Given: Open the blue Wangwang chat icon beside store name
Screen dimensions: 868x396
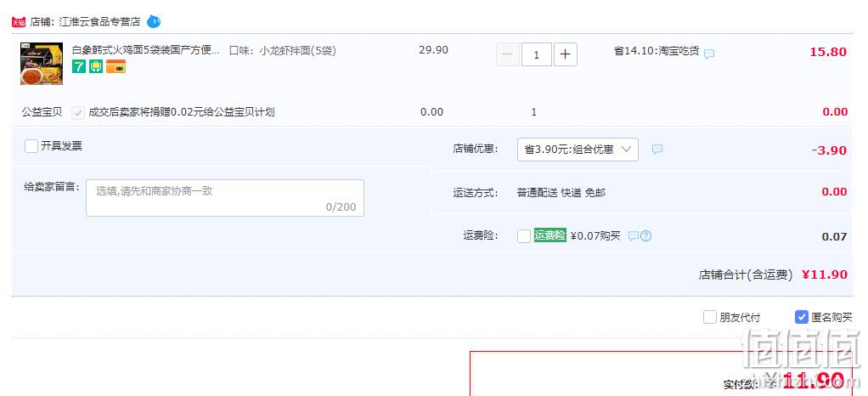Looking at the screenshot, I should pos(154,22).
